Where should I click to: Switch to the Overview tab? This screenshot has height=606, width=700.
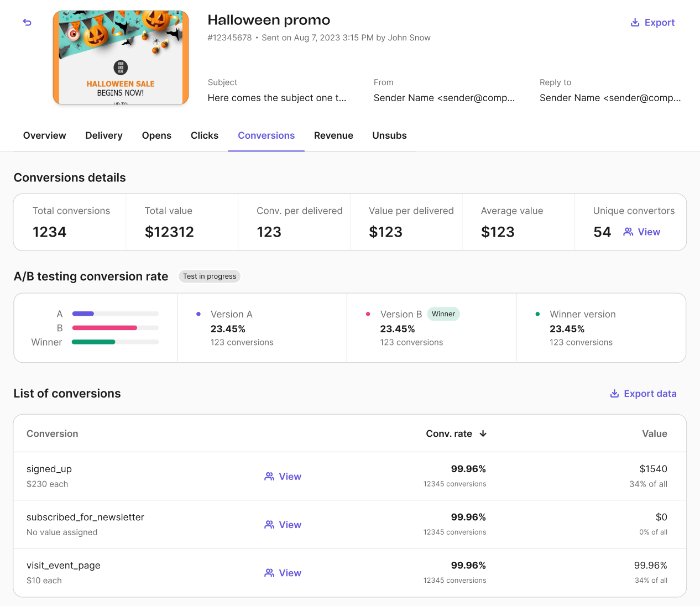44,135
